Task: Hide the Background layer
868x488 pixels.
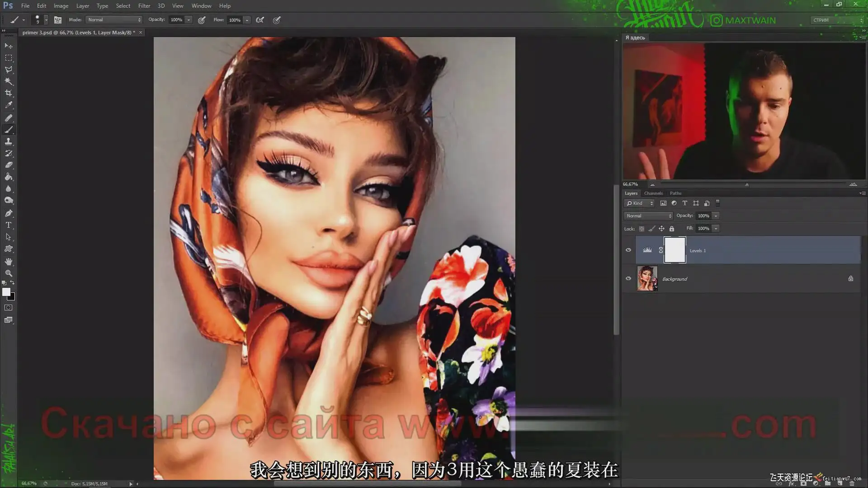Action: click(x=628, y=278)
